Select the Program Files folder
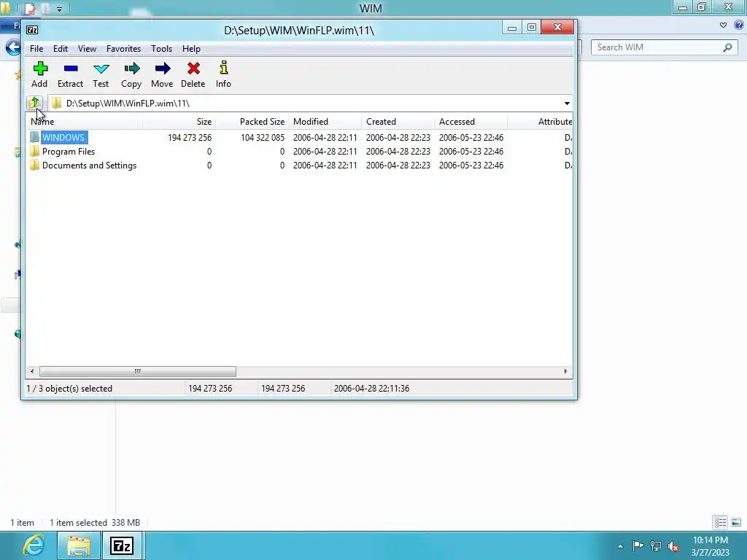747x560 pixels. [x=68, y=152]
